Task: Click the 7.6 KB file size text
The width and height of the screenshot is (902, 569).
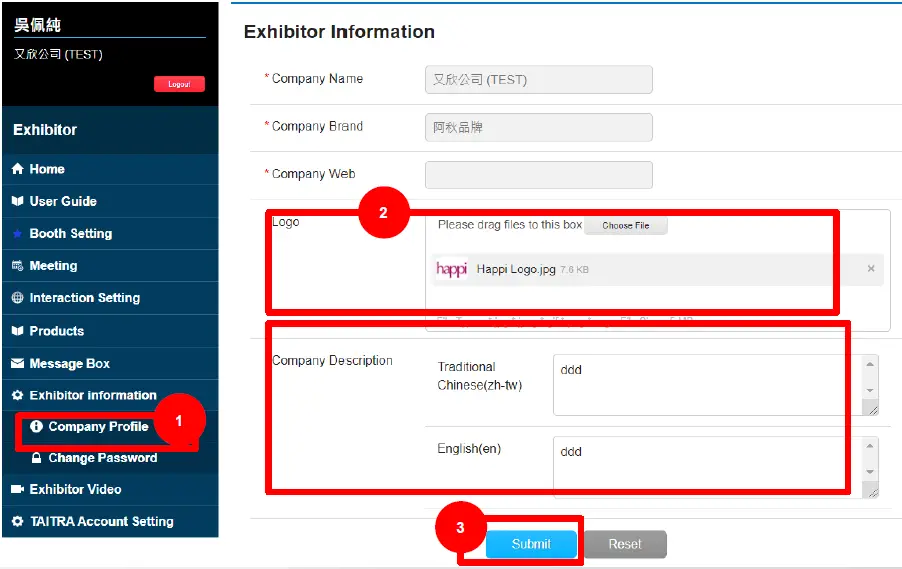Action: (x=574, y=269)
